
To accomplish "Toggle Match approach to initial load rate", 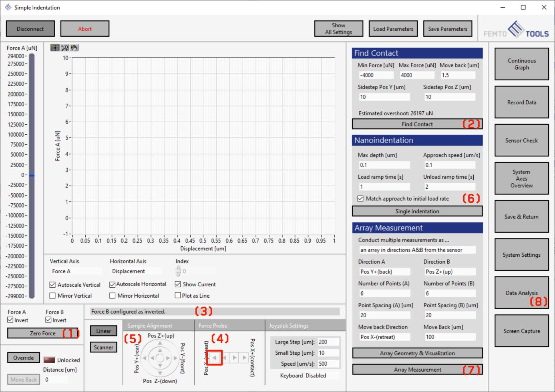I will pyautogui.click(x=360, y=198).
